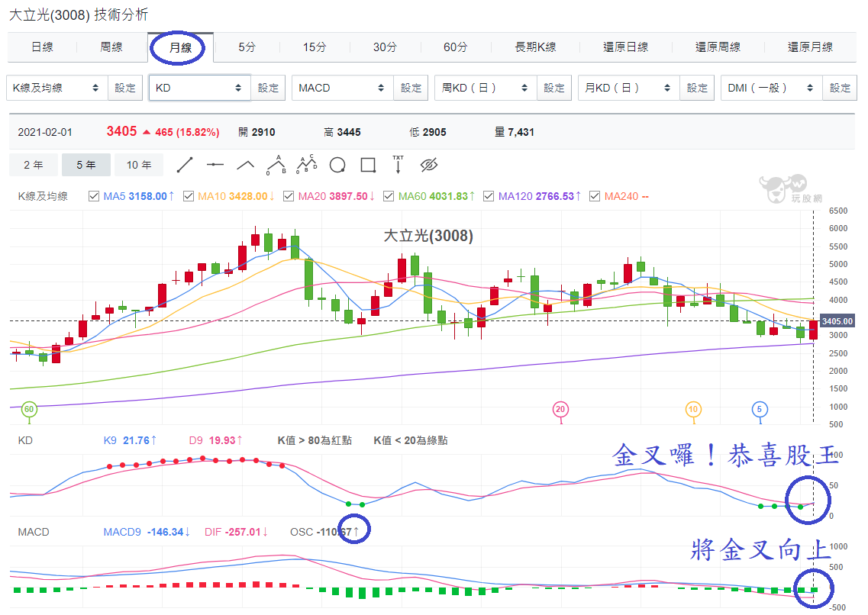The width and height of the screenshot is (868, 615).
Task: Open the MACD indicator dropdown
Action: 343,88
